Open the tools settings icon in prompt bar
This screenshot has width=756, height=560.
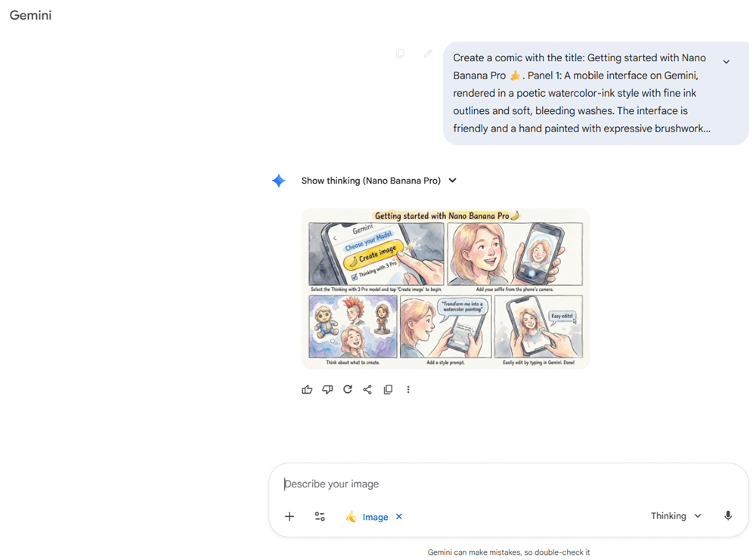(320, 517)
